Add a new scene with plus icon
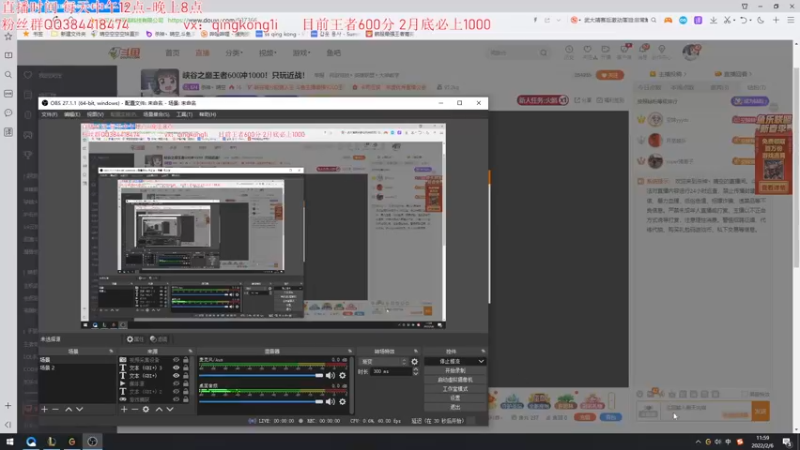 (44, 409)
